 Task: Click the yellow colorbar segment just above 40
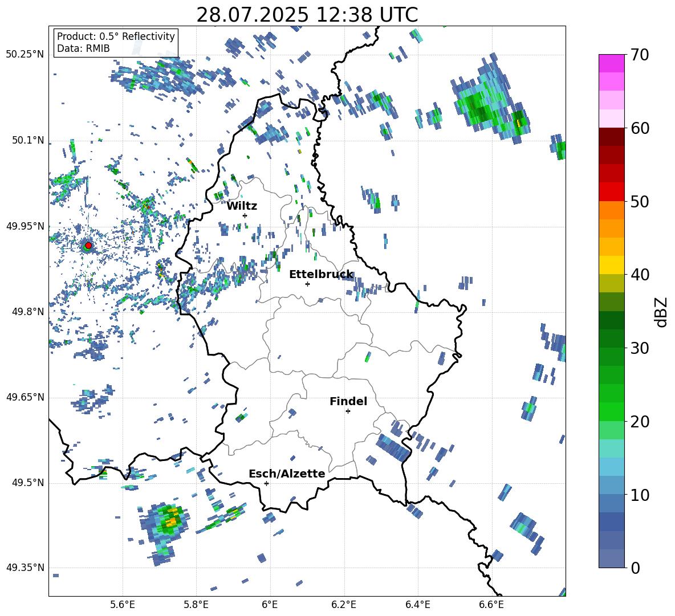pyautogui.click(x=611, y=265)
